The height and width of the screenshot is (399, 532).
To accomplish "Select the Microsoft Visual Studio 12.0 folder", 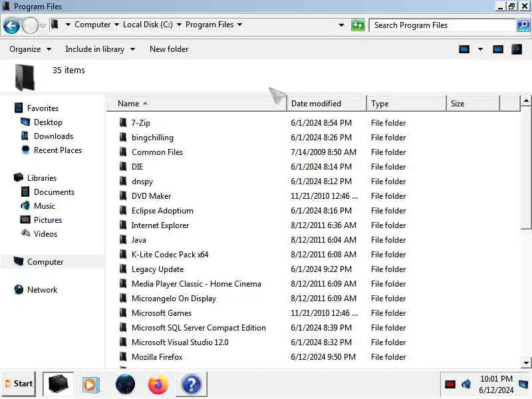I will [180, 342].
